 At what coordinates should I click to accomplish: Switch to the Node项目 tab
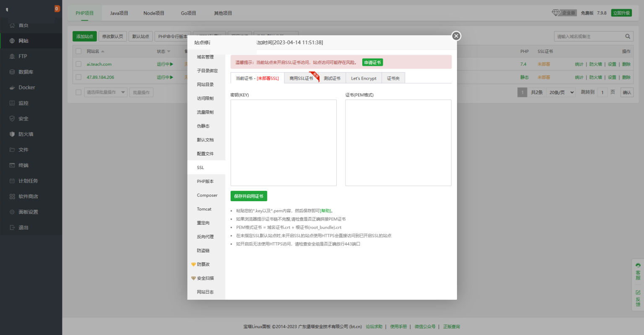[x=154, y=13]
